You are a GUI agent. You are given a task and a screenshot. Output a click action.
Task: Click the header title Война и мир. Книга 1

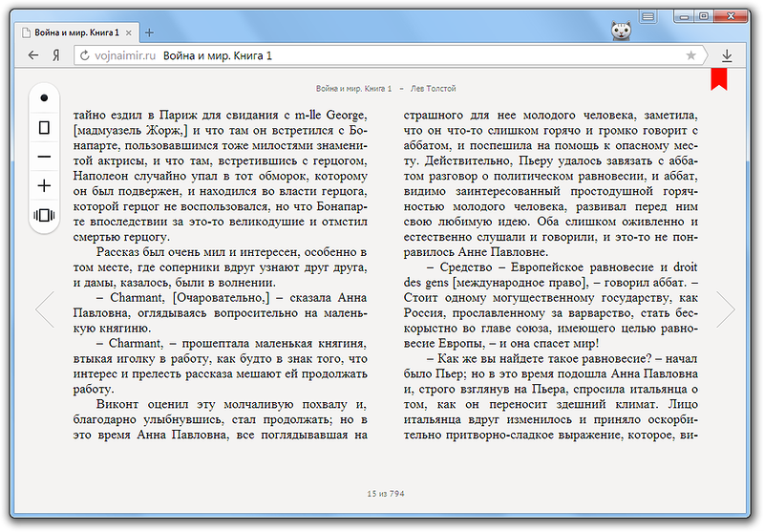(x=353, y=88)
